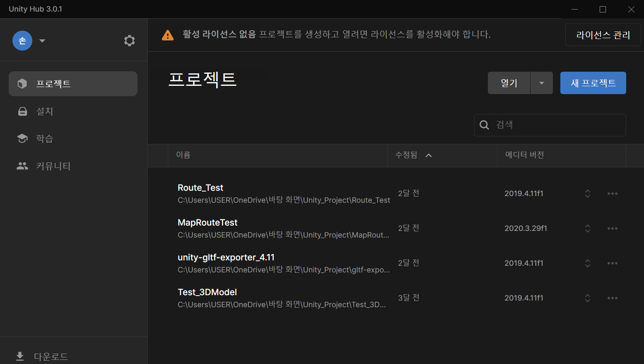The width and height of the screenshot is (644, 364).
Task: Toggle sort on 수정됨 column
Action: click(x=406, y=155)
